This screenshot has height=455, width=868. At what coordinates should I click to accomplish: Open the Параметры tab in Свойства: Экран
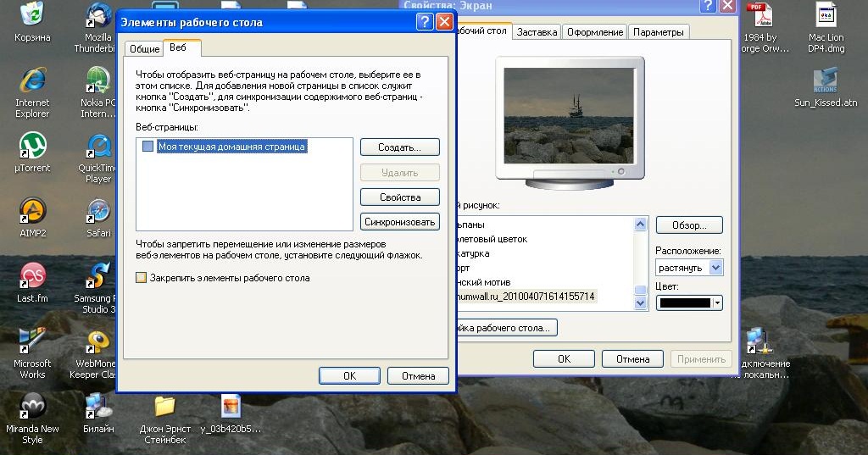659,32
